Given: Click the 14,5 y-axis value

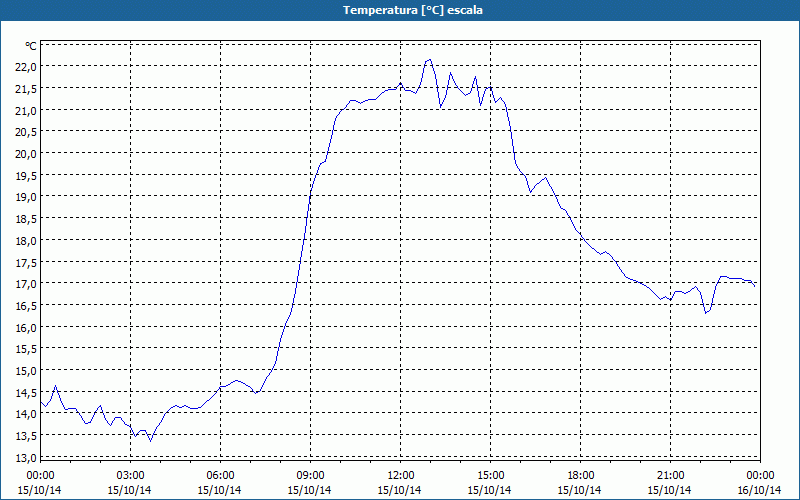Looking at the screenshot, I should coord(26,392).
